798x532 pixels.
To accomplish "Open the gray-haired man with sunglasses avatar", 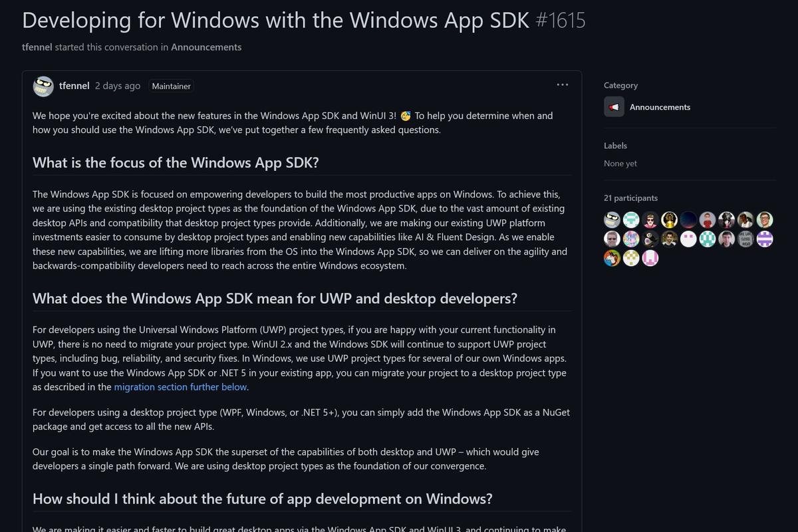I will pyautogui.click(x=612, y=239).
